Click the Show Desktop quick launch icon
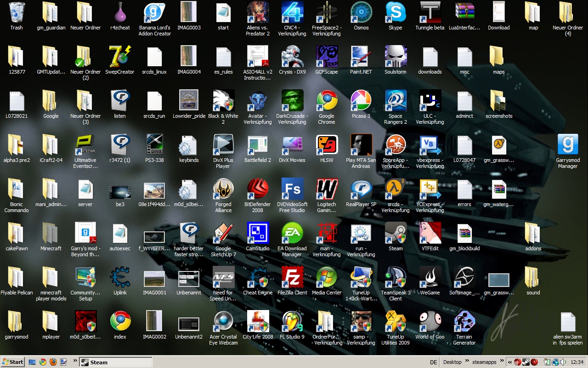588x368 pixels. tap(33, 362)
